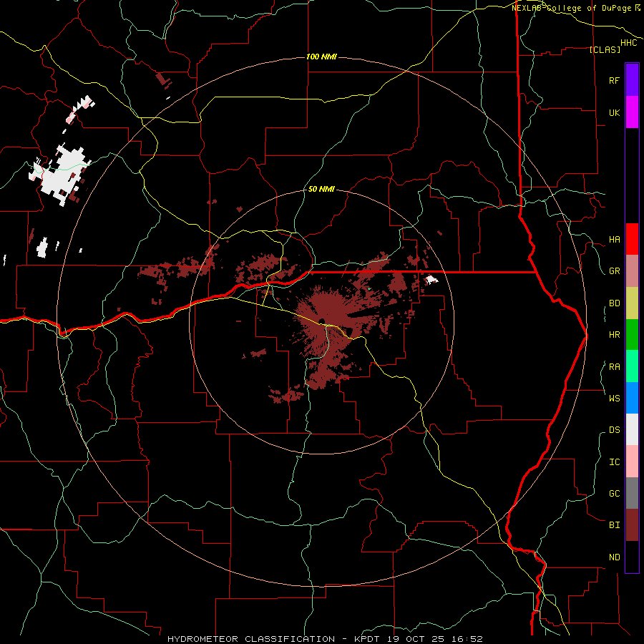
Task: Select the GC ground clutter gray swatch
Action: pos(632,493)
